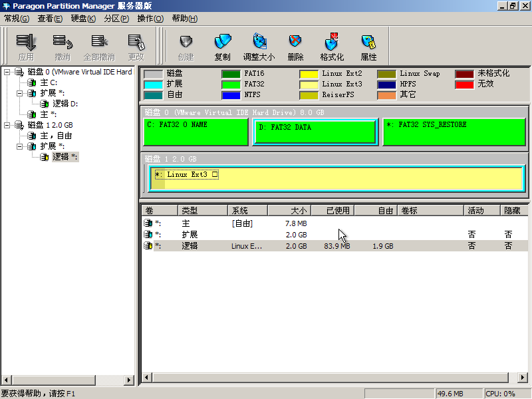The width and height of the screenshot is (532, 399).
Task: Collapse the 磁盘 1 2.0 GB tree node
Action: coord(7,125)
